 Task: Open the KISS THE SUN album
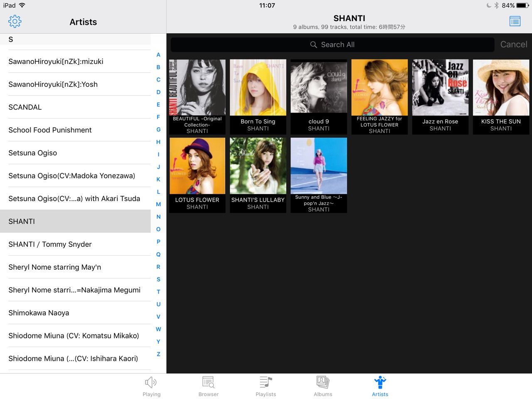tap(501, 97)
